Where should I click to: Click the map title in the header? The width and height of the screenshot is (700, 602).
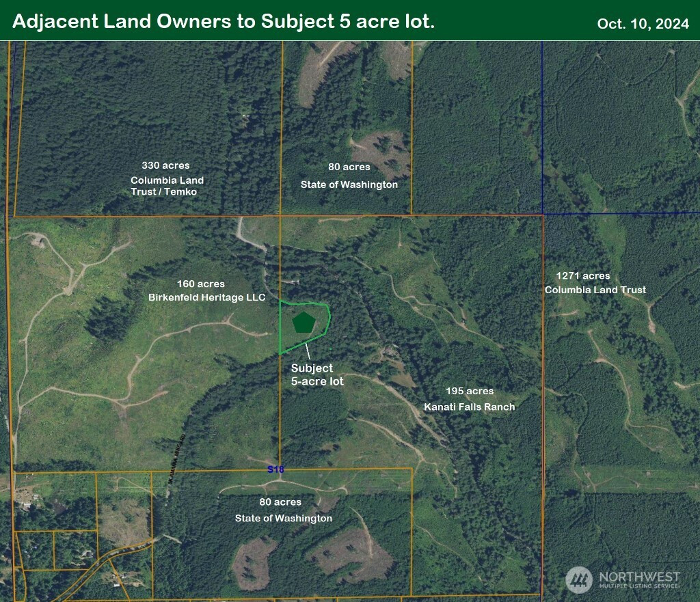coord(224,22)
